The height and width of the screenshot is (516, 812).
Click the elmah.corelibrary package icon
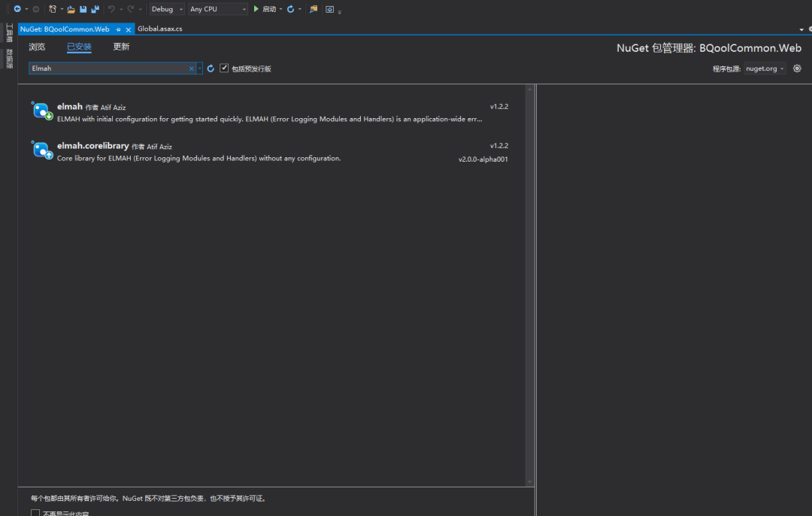point(41,150)
